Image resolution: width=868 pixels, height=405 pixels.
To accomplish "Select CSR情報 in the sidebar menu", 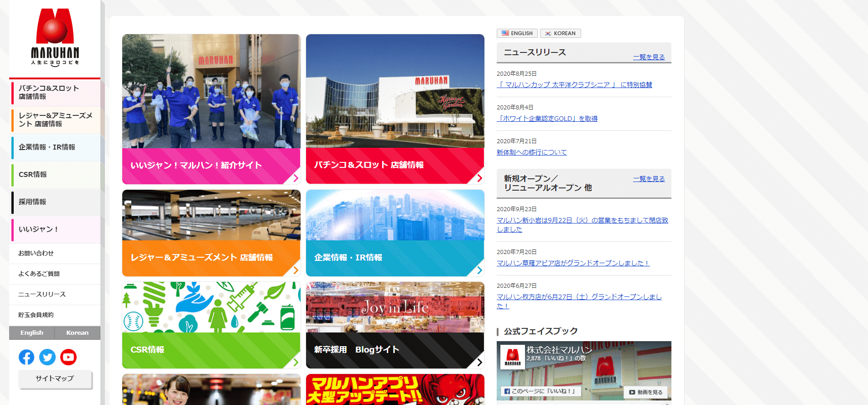I will (55, 174).
